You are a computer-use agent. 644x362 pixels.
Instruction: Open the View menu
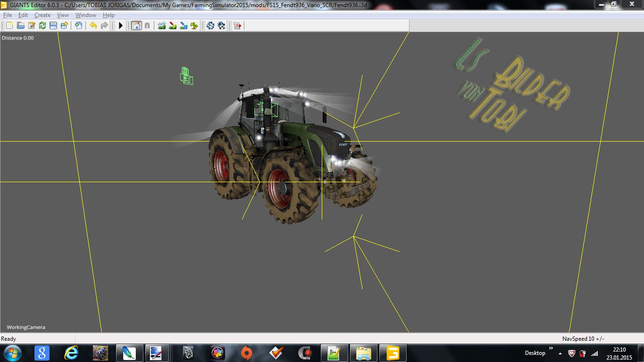pos(63,15)
